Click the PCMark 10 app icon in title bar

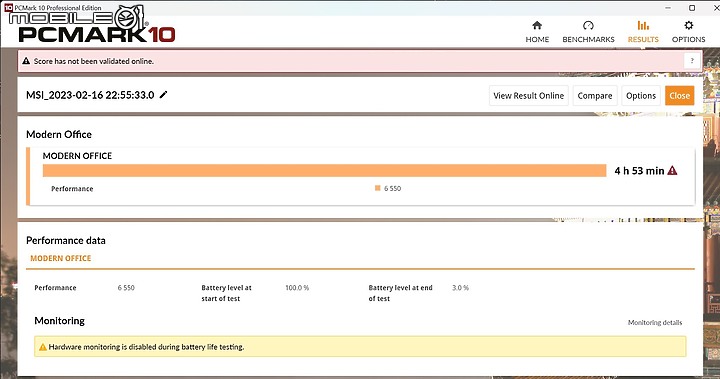[x=8, y=8]
